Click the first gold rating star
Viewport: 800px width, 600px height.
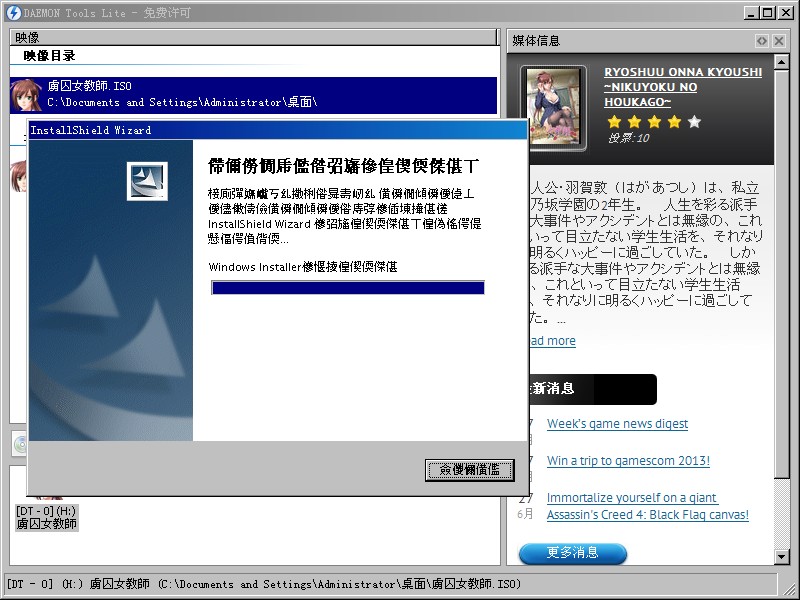click(x=614, y=121)
